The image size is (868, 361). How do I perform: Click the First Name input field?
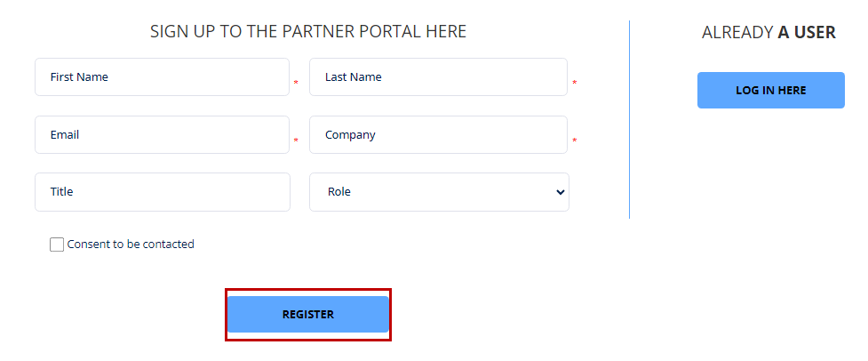click(x=162, y=77)
